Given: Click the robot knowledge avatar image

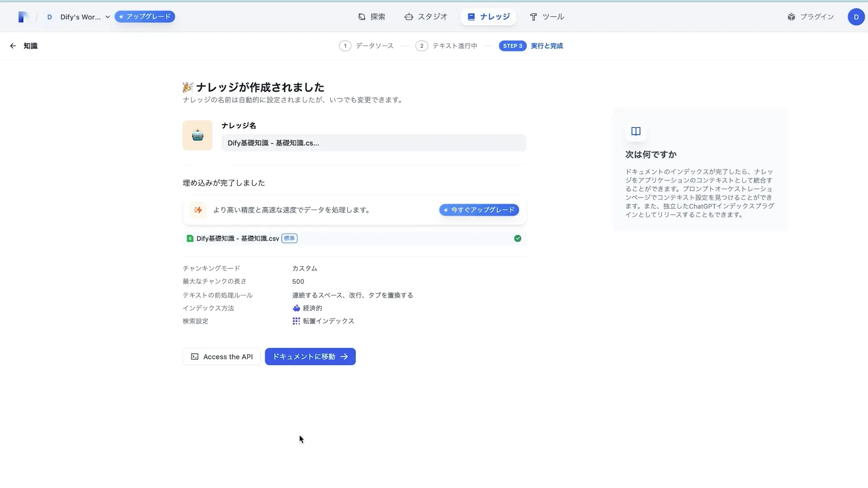Looking at the screenshot, I should tap(197, 135).
